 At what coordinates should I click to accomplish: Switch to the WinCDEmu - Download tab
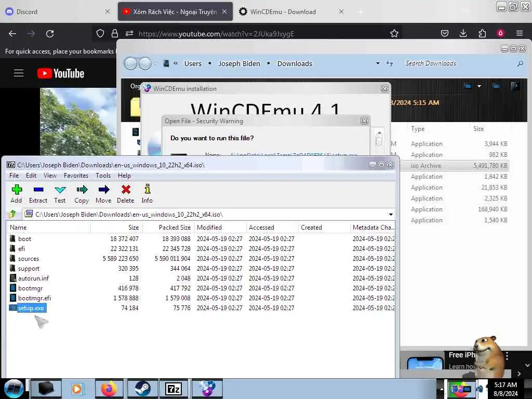tap(292, 11)
